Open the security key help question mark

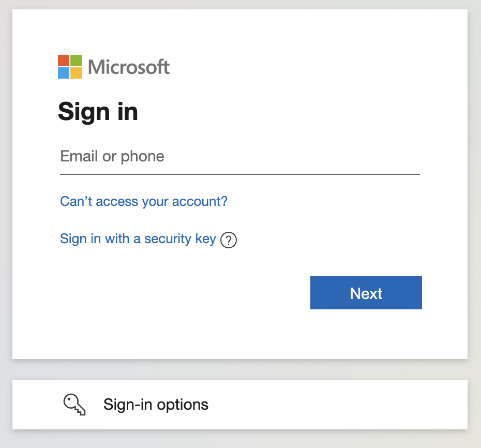229,240
